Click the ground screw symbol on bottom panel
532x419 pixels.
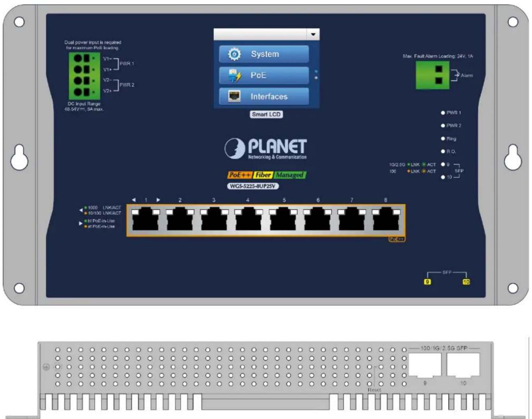click(x=46, y=367)
